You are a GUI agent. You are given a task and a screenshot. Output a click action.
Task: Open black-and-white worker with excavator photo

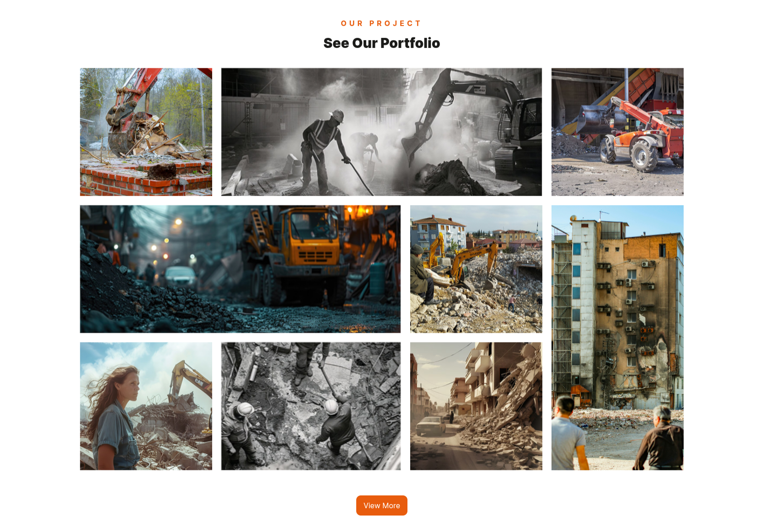(x=381, y=132)
